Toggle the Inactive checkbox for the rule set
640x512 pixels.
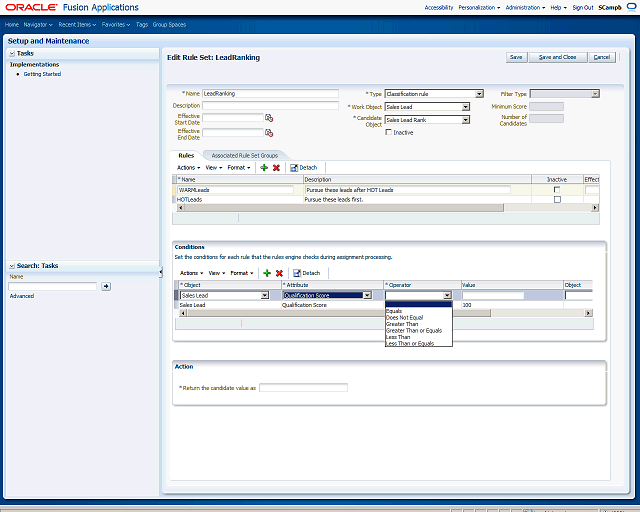click(389, 132)
